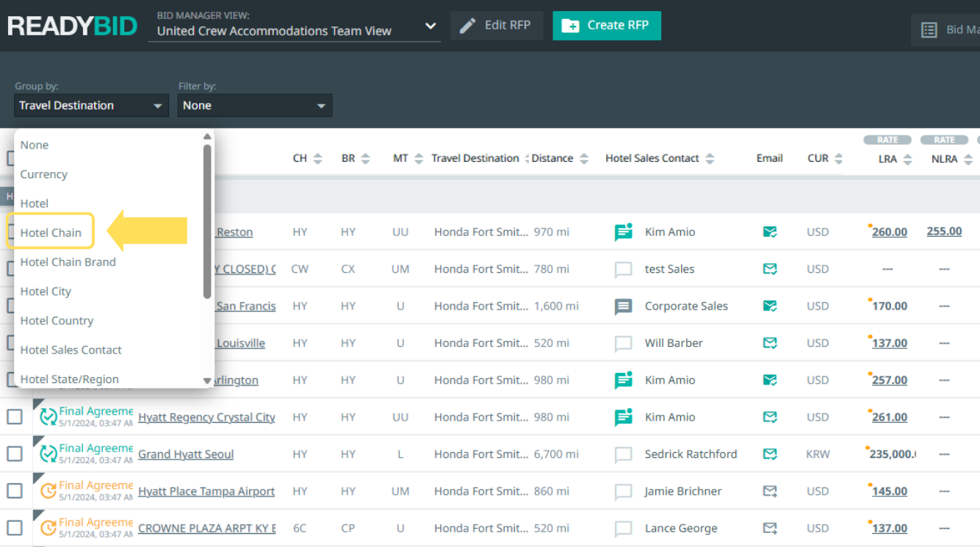Click status icon for Hyatt Place Tampa Airport
Viewport: 980px width, 547px height.
coord(48,491)
